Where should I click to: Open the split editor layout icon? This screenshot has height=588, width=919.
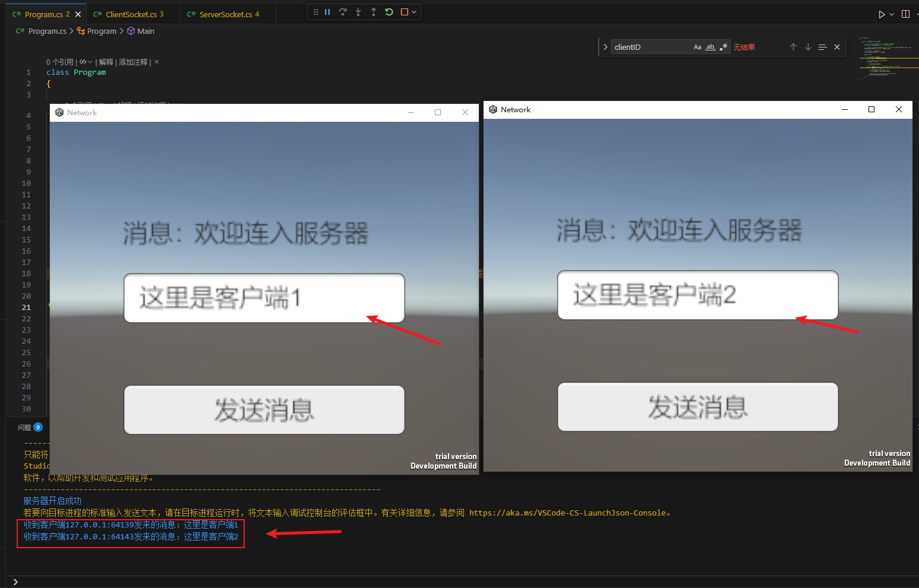click(x=905, y=14)
